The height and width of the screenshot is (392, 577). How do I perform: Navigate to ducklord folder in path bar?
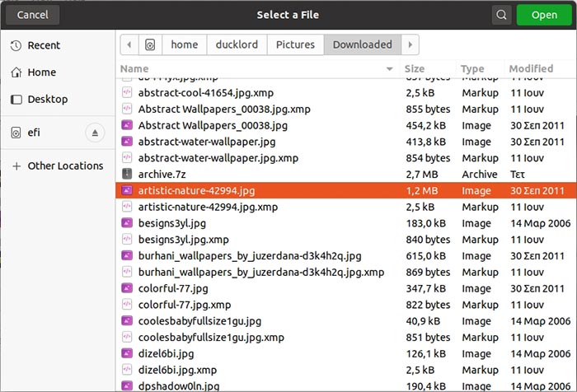237,44
